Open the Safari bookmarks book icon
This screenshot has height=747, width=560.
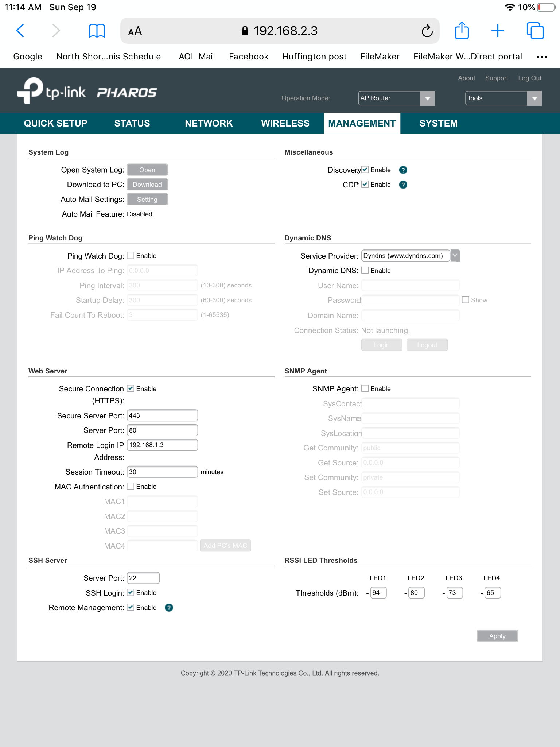(97, 31)
